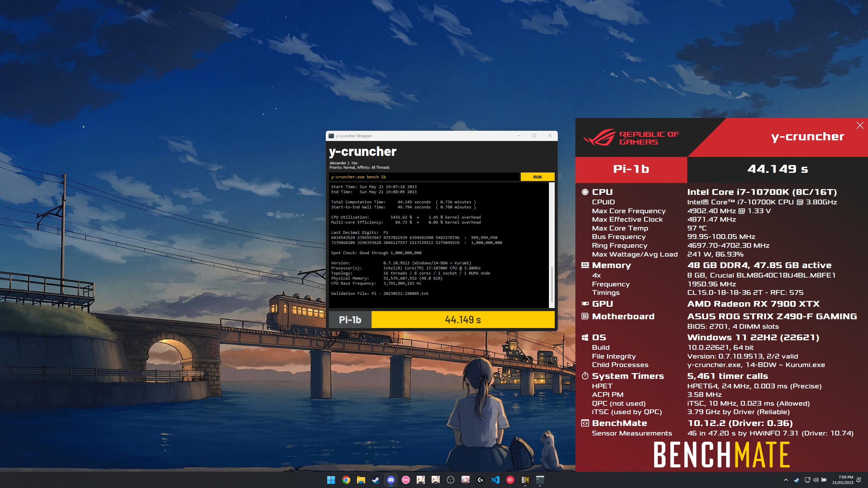The width and height of the screenshot is (868, 488).
Task: Click the BENCHMATE logo at panel bottom
Action: (722, 455)
